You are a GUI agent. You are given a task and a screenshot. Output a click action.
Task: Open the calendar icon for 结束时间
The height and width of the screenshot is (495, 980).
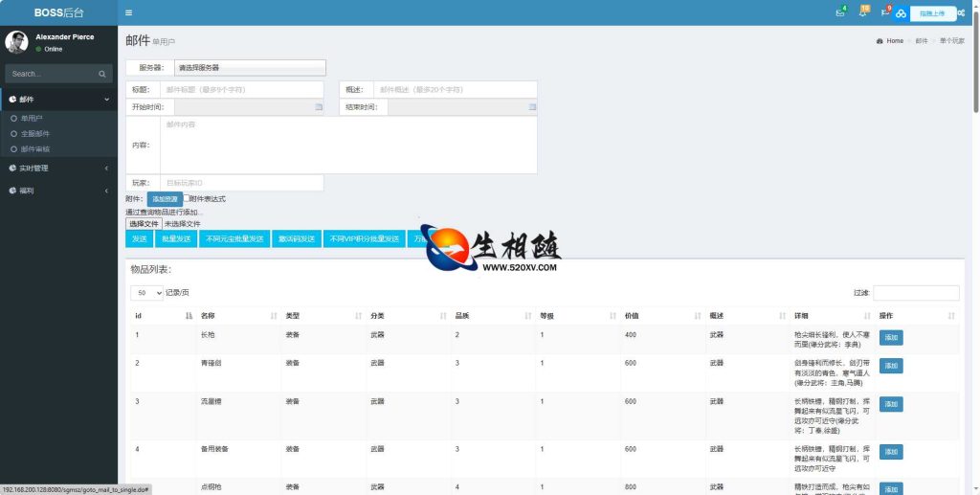pyautogui.click(x=529, y=107)
